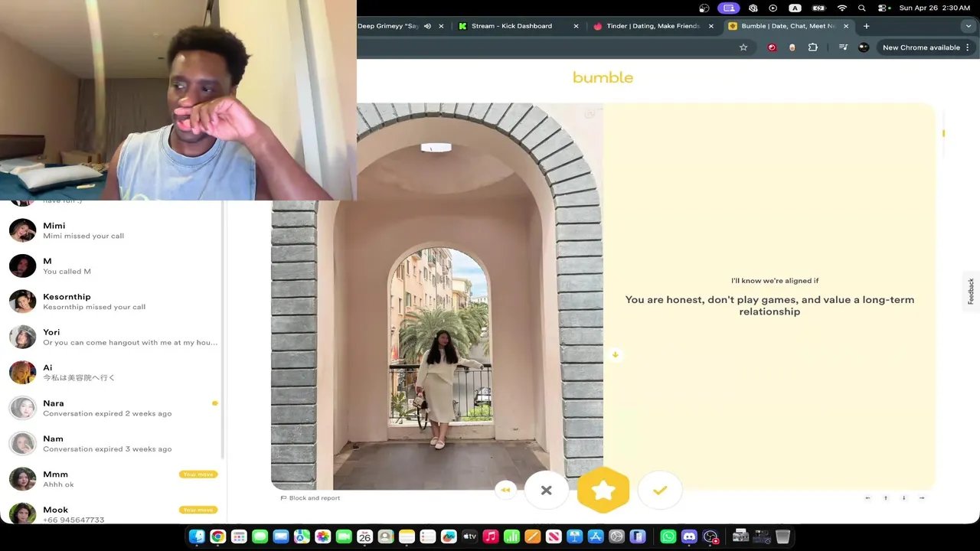
Task: Click the red circular extension icon
Action: (x=772, y=47)
